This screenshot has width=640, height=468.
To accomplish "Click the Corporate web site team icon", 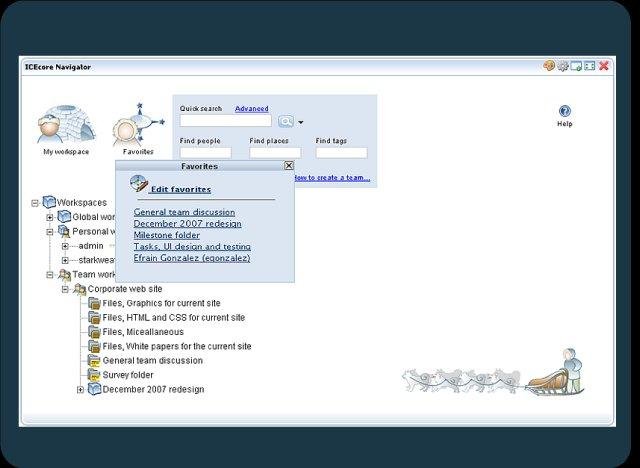I will (79, 289).
